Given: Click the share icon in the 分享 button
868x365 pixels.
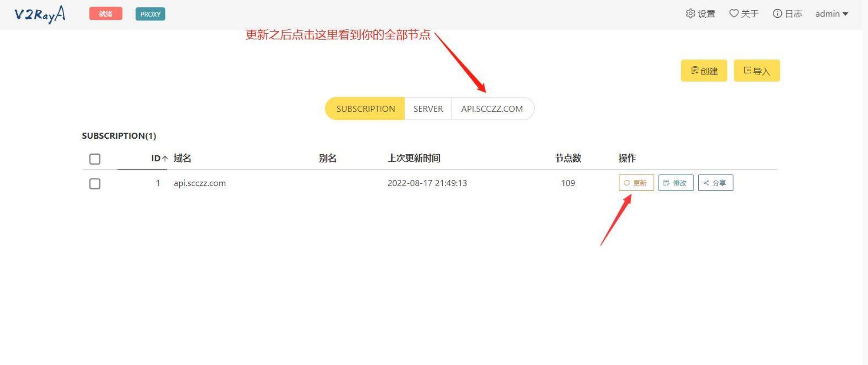Looking at the screenshot, I should [706, 183].
